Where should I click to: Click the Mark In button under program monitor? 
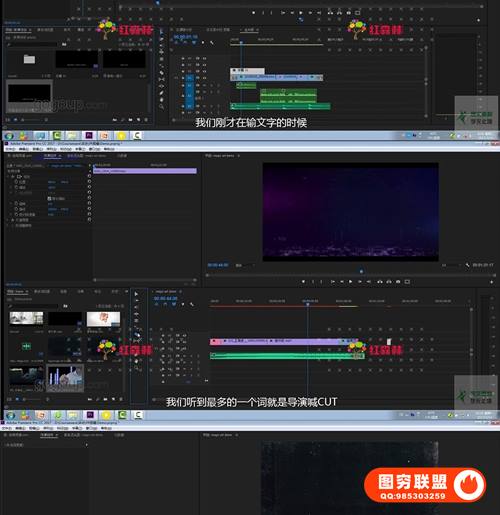(313, 282)
